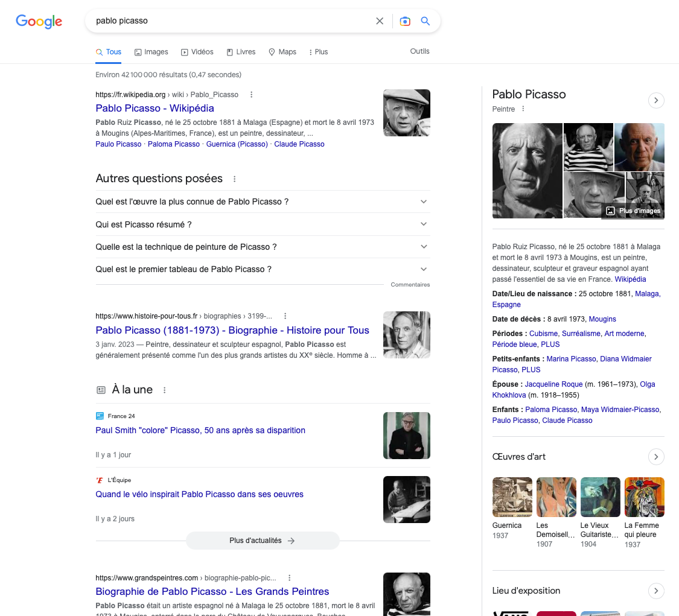Click the Claude Picasso sitelink under Wikipedia
Viewport: 679px width, 616px height.
click(299, 144)
